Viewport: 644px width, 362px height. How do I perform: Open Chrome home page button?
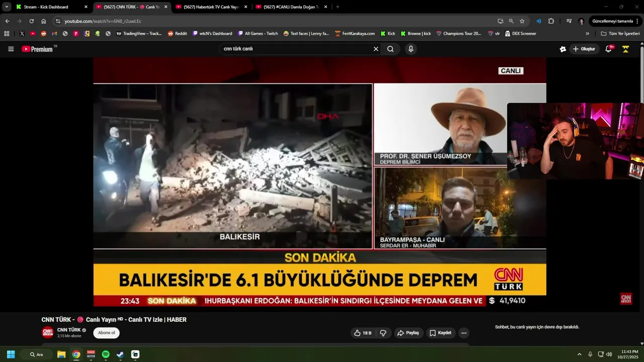point(43,21)
